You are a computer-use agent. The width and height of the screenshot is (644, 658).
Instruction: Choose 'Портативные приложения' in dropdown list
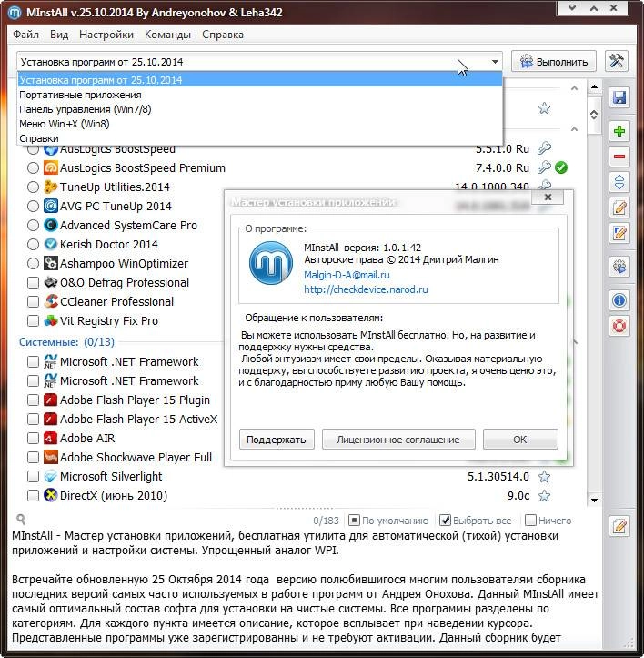point(260,95)
